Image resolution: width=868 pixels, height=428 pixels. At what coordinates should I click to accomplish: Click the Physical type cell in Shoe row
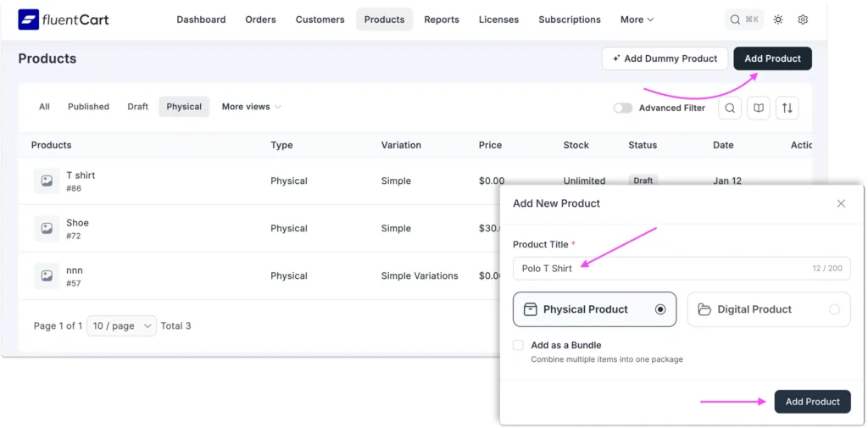click(289, 228)
